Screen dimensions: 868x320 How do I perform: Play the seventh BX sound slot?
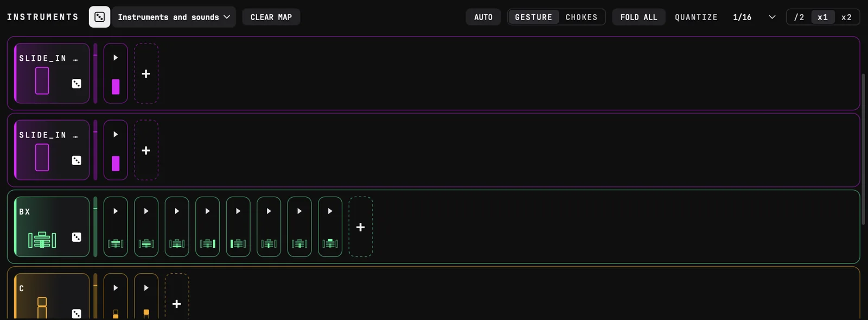tap(299, 211)
